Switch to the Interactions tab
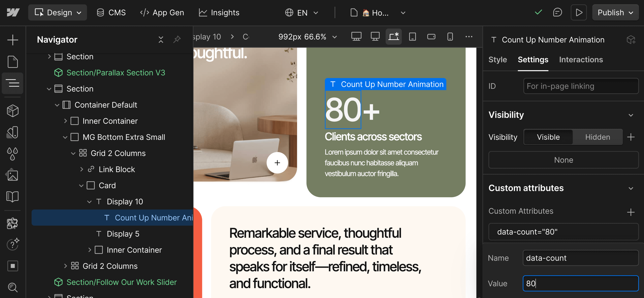 click(x=581, y=60)
